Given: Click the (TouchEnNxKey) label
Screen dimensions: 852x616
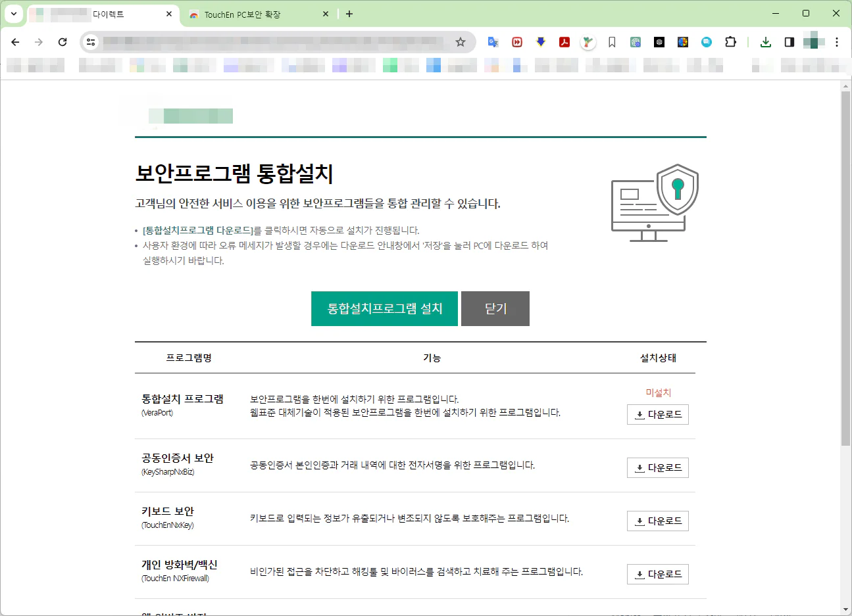Looking at the screenshot, I should point(168,526).
